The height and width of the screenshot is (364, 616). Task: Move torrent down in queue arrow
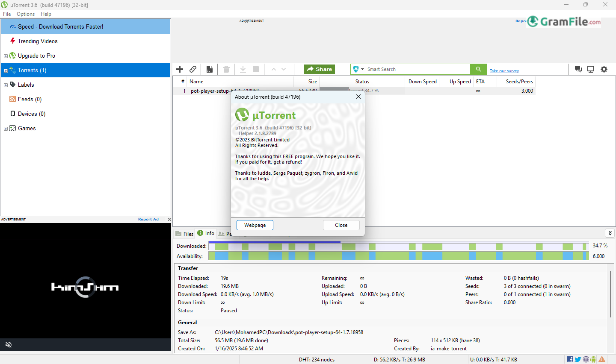284,69
